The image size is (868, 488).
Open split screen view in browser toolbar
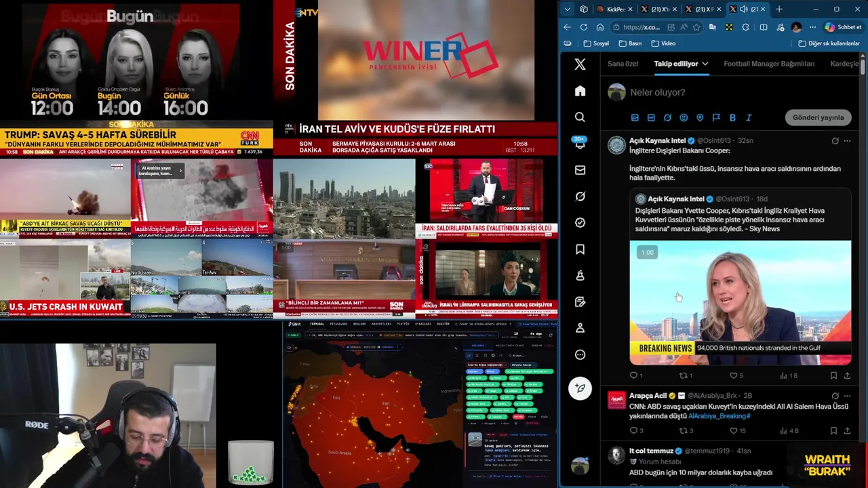764,27
